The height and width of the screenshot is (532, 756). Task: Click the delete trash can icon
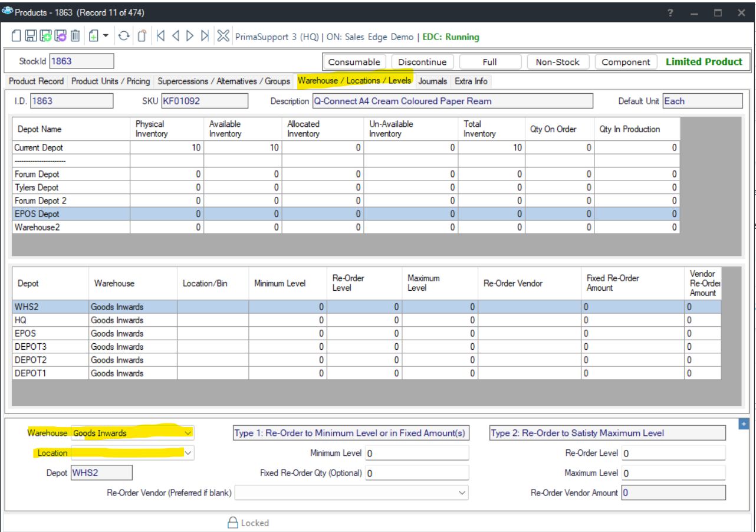tap(75, 37)
